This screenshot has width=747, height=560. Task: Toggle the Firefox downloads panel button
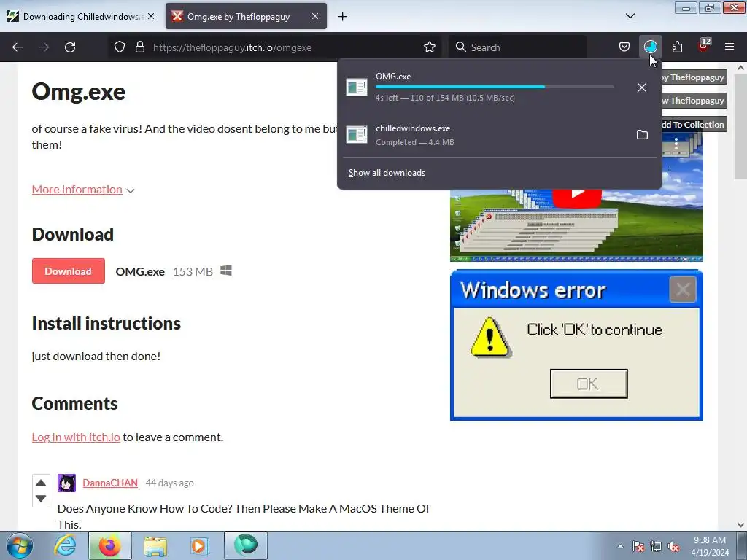(650, 47)
